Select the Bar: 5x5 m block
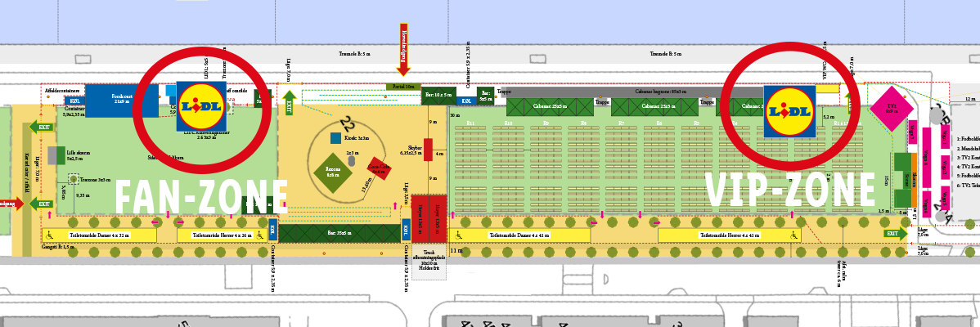 click(x=486, y=95)
